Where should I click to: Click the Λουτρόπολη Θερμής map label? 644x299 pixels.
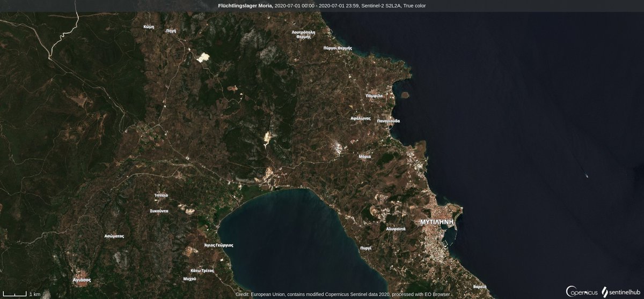click(x=303, y=34)
